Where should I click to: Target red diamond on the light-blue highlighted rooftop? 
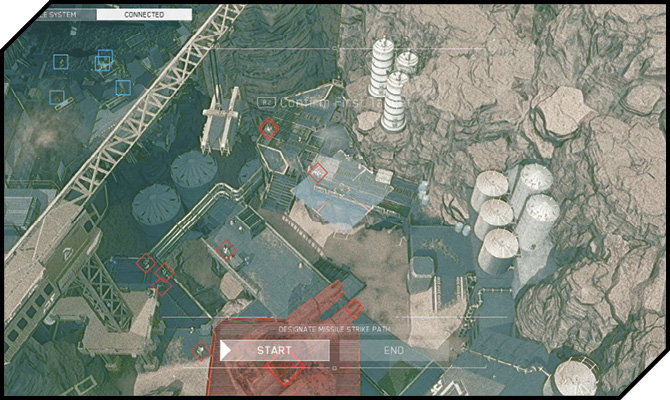(x=317, y=173)
